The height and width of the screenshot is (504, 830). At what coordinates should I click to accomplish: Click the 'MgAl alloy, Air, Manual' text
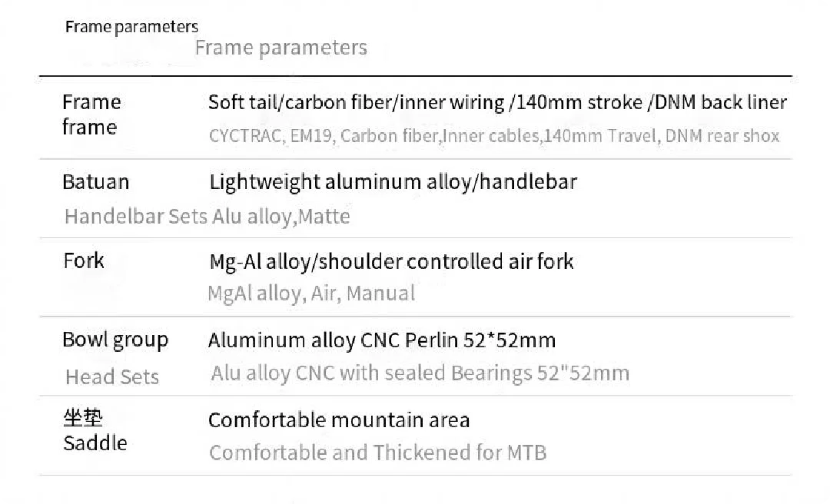click(311, 293)
